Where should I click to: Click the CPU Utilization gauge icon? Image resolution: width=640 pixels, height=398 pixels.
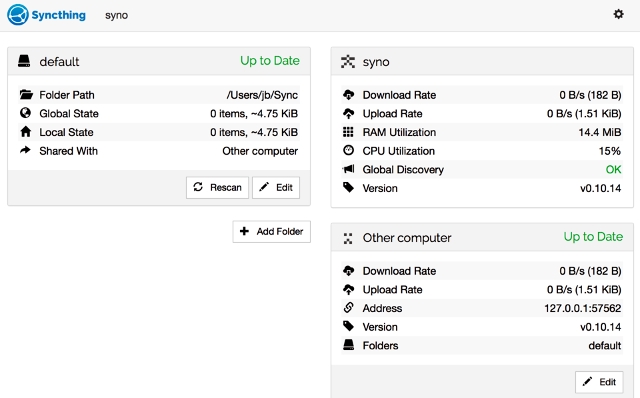(348, 150)
